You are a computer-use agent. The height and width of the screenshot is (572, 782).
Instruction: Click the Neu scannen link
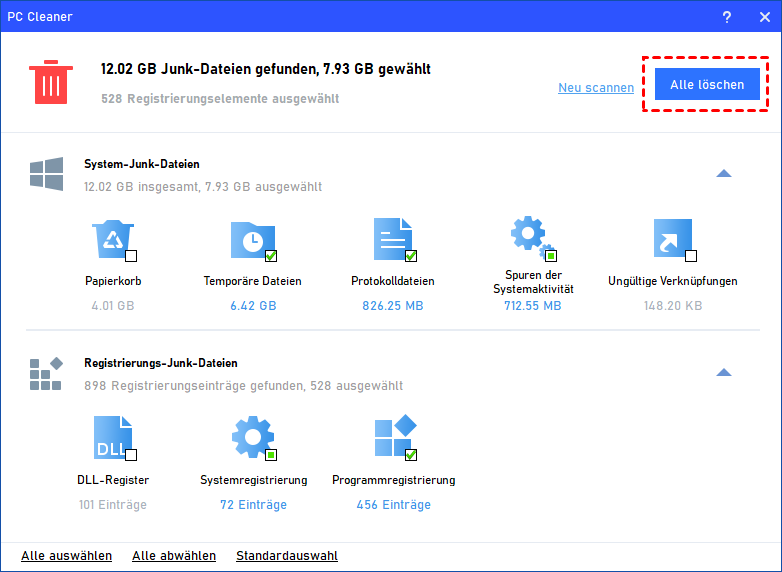coord(595,88)
